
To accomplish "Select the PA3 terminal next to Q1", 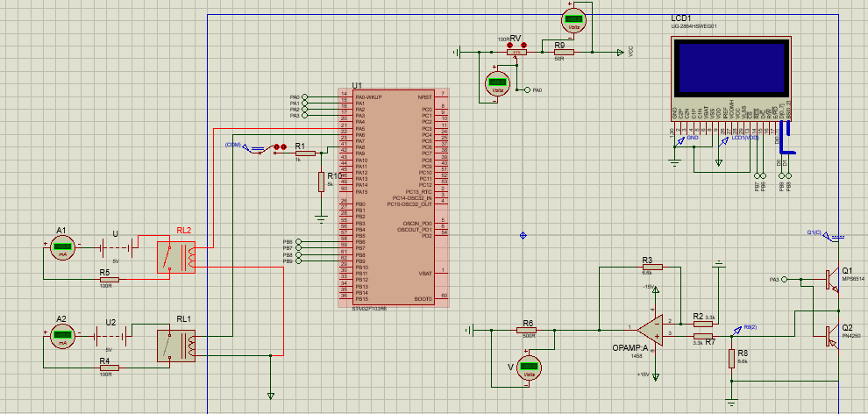I will click(x=783, y=280).
